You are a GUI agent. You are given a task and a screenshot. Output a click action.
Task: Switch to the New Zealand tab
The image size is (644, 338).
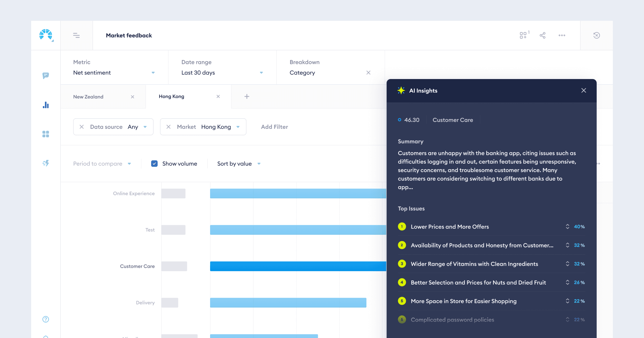89,97
